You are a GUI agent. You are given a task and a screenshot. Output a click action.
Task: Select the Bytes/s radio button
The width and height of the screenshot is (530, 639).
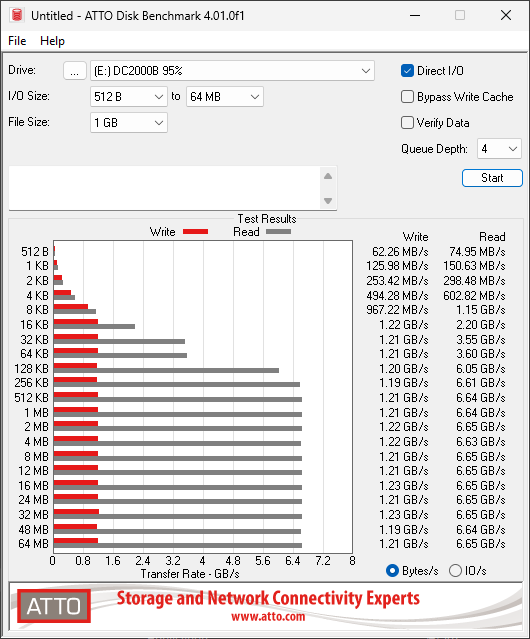pos(392,571)
